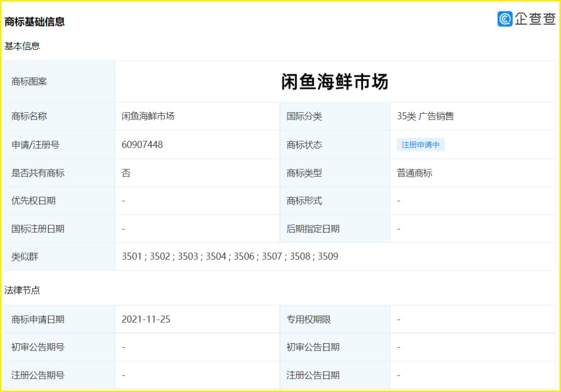The height and width of the screenshot is (392, 561).
Task: Select the trademark name value in 商标名称 row
Action: coord(148,116)
